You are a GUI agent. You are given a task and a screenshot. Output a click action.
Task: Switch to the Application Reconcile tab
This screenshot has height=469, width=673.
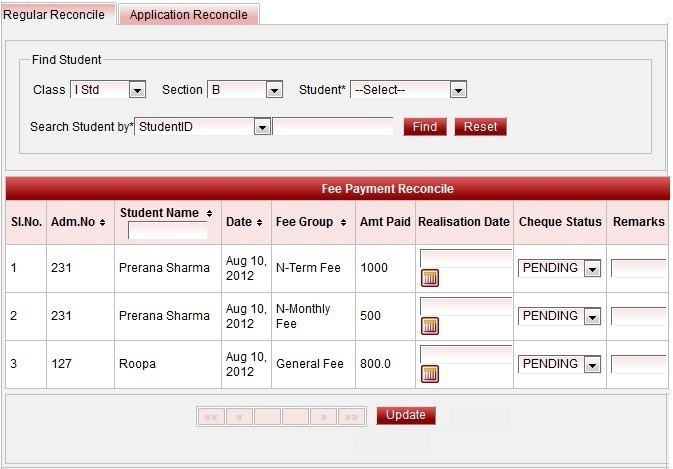(189, 15)
